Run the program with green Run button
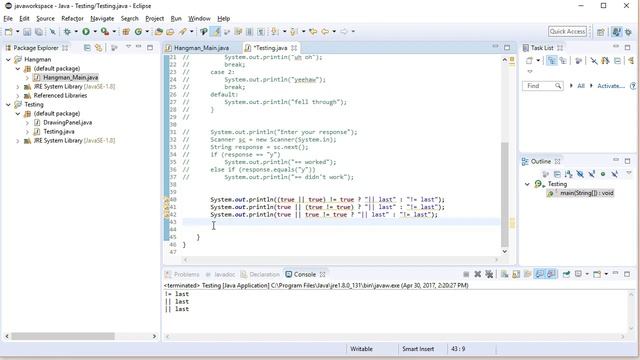 [86, 31]
